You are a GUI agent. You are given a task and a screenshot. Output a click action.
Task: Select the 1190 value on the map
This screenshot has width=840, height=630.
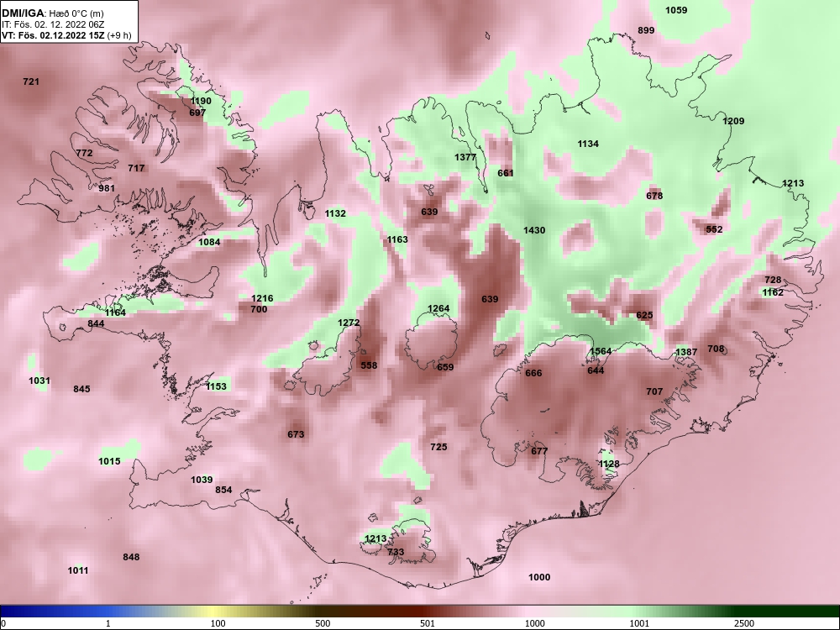(201, 102)
